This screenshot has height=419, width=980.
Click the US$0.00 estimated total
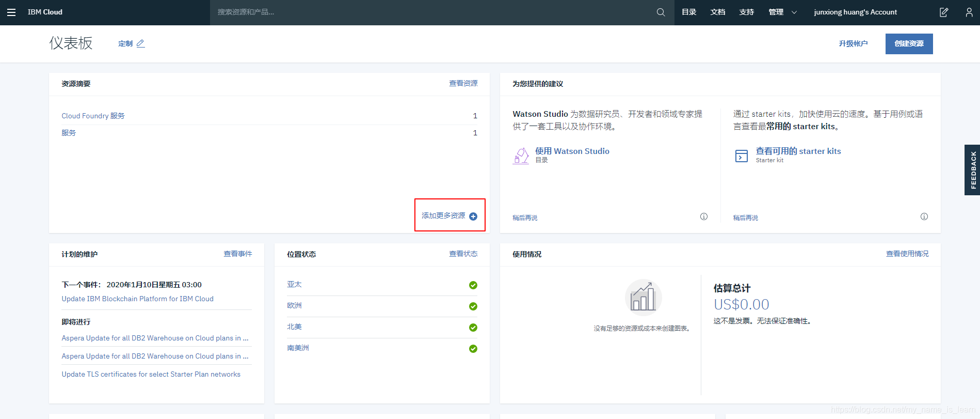741,304
